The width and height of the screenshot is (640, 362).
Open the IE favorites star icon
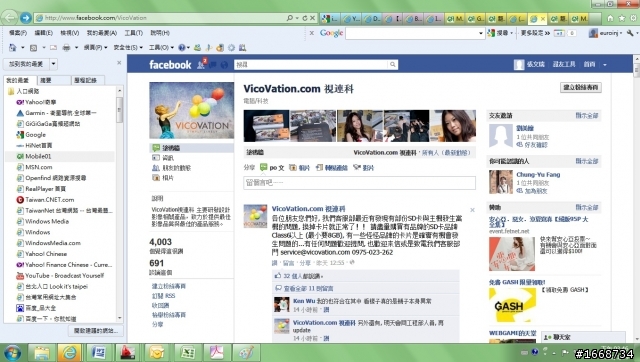[622, 18]
